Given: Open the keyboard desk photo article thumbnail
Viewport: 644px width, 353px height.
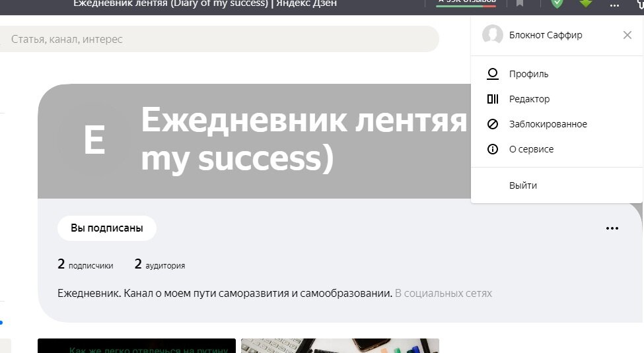Looking at the screenshot, I should (x=340, y=346).
